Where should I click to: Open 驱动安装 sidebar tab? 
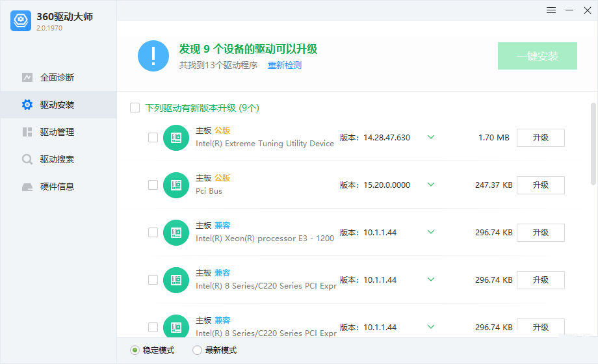tap(58, 105)
